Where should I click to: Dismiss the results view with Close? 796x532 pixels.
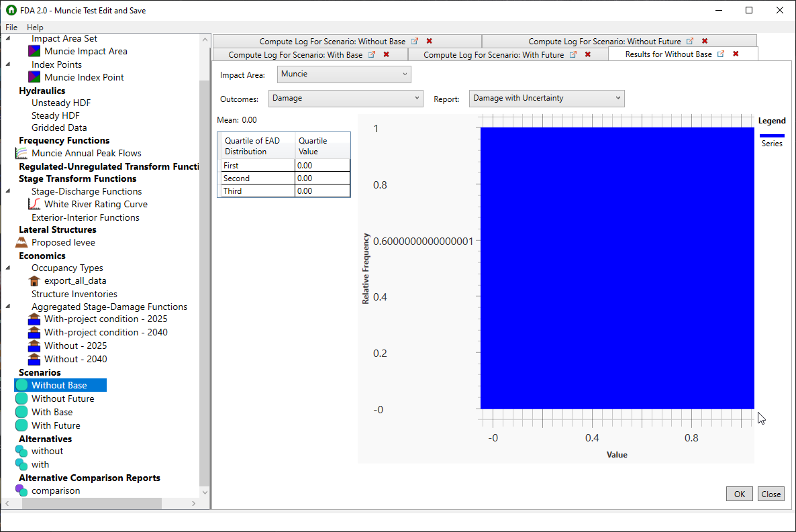coord(770,493)
